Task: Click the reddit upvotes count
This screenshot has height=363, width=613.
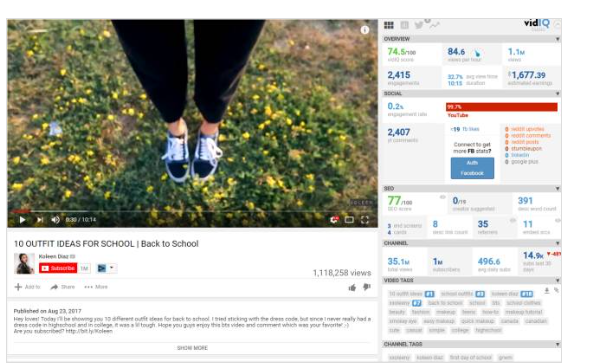Action: pyautogui.click(x=524, y=129)
